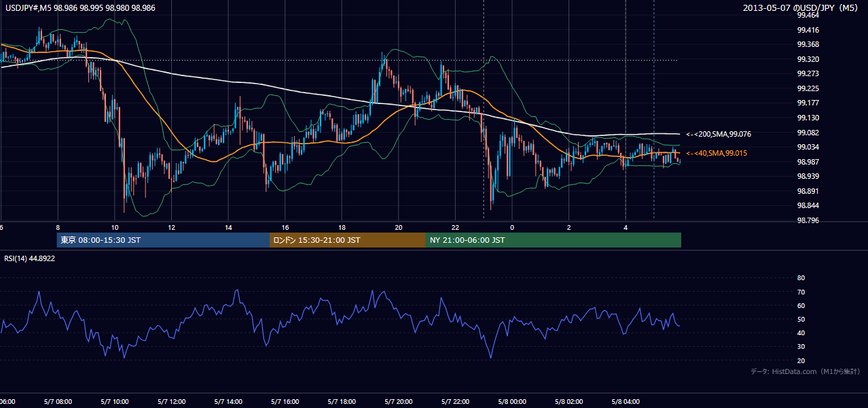The image size is (868, 408).
Task: Select the ロンドン 15:30-21:00 JST session bar
Action: pos(348,240)
